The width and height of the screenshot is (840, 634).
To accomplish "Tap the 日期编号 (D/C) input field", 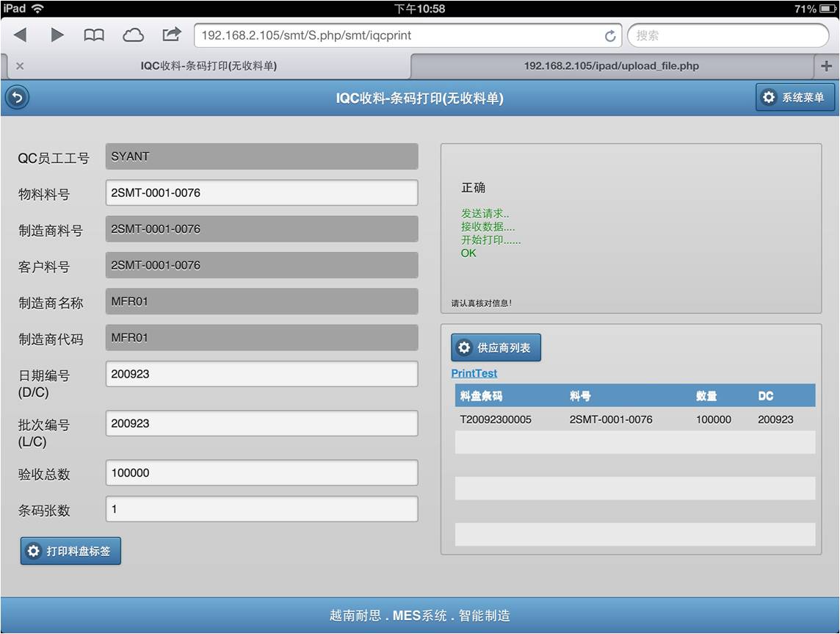I will pyautogui.click(x=261, y=374).
